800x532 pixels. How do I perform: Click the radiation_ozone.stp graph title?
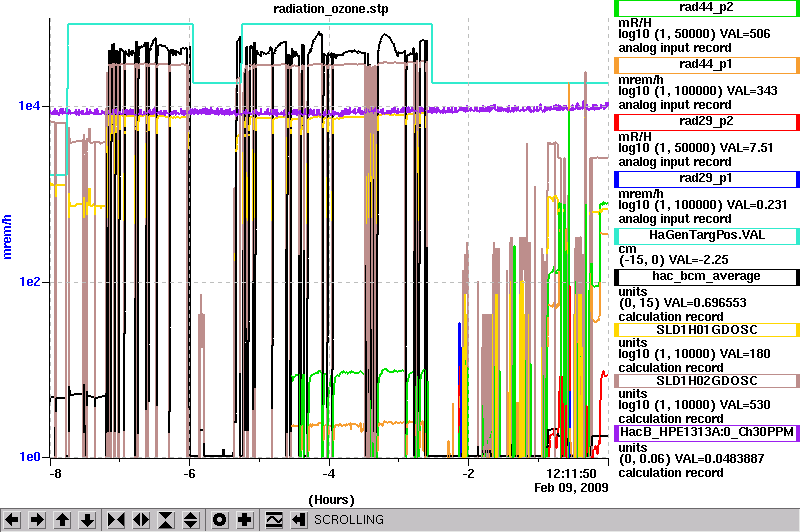331,9
